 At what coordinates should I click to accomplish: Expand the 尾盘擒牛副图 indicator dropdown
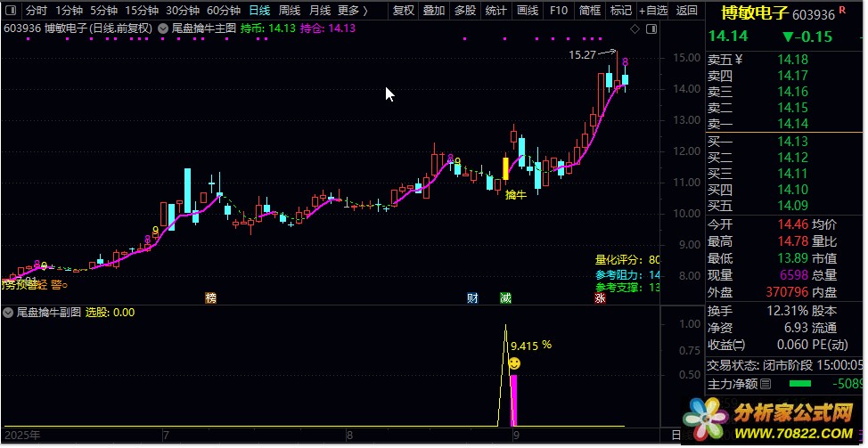8,313
